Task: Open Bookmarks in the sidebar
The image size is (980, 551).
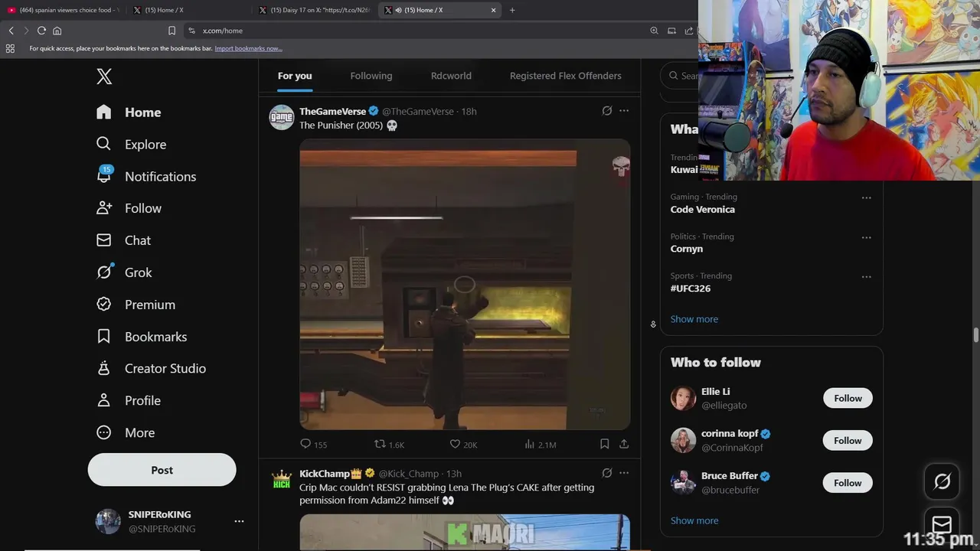Action: tap(141, 337)
